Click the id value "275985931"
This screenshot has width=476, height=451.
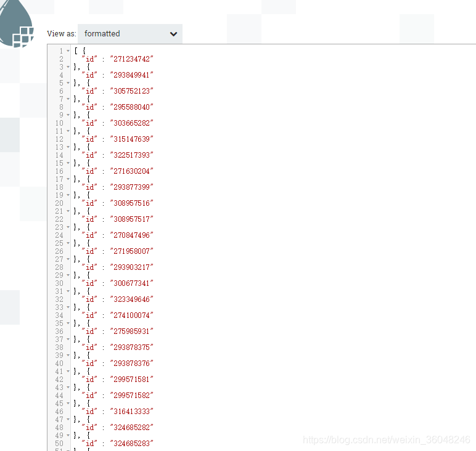(132, 331)
